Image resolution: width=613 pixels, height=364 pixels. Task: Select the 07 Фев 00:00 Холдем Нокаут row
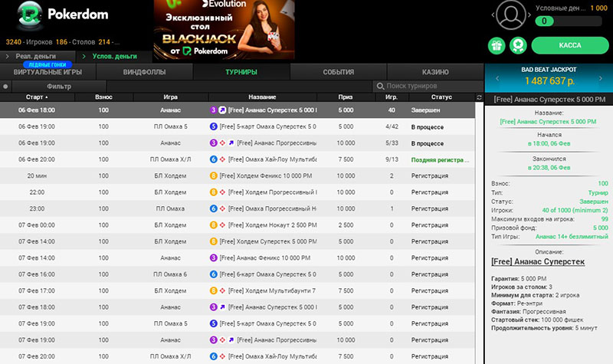(238, 225)
